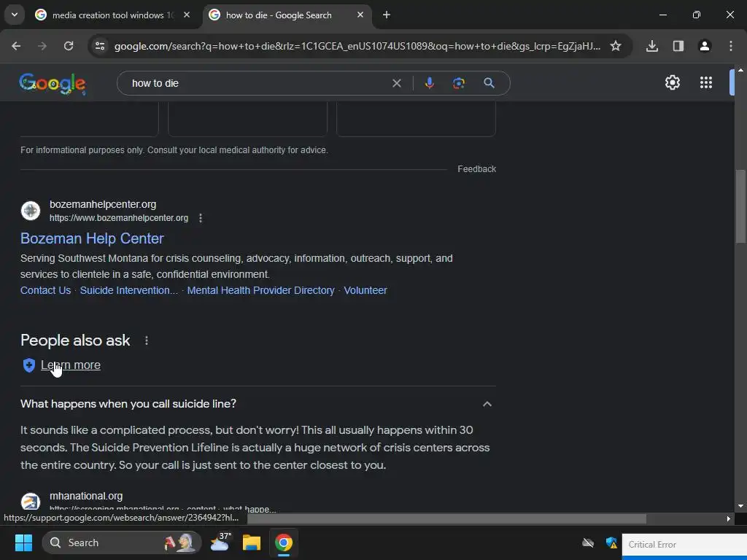
Task: Close the media creation tool tab
Action: click(187, 15)
